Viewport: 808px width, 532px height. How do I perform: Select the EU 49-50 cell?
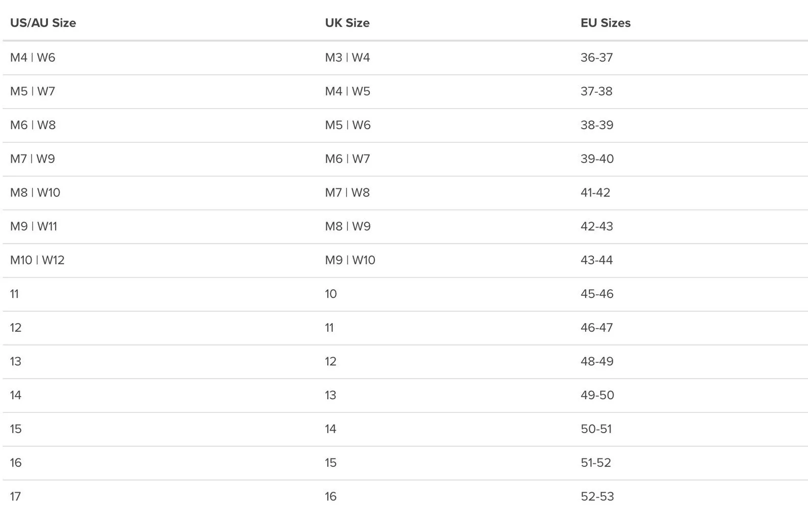pyautogui.click(x=597, y=396)
